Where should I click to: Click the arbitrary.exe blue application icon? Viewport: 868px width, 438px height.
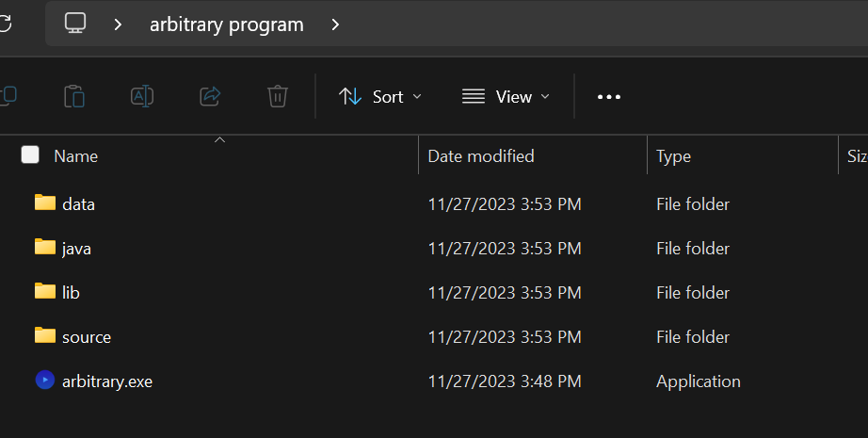45,380
